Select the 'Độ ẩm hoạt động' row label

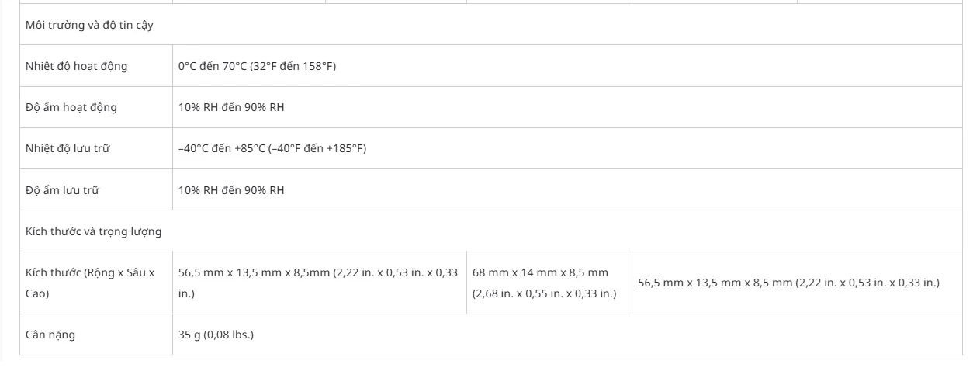point(71,107)
